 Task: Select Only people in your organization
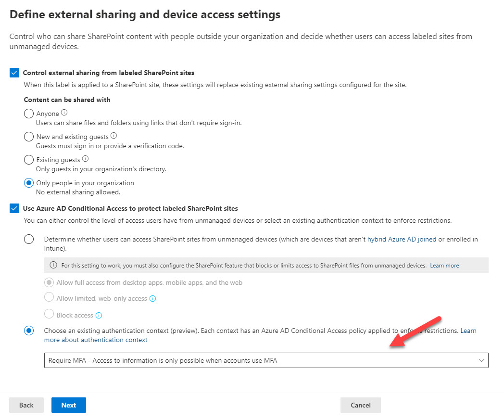tap(29, 183)
